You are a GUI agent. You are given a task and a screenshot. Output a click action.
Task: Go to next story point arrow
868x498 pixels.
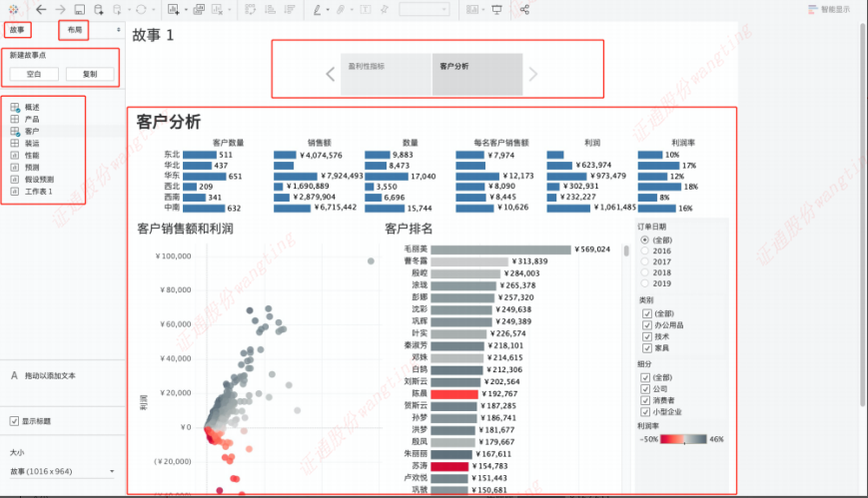[x=532, y=74]
